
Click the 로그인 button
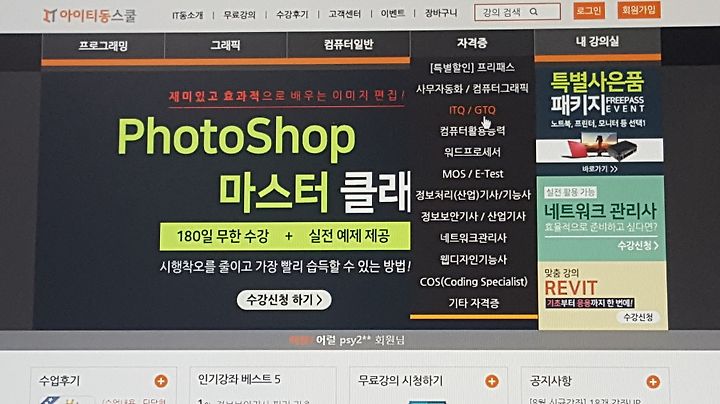589,11
